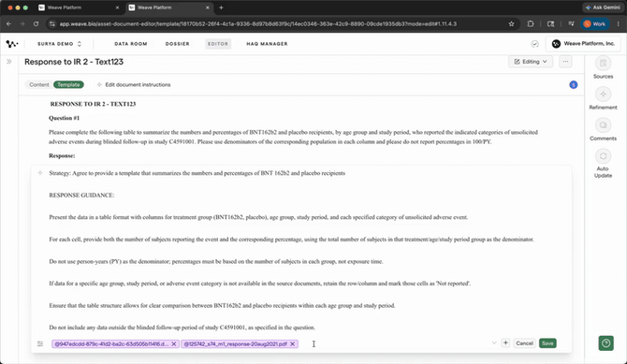Click the 'Response to IR 2 - Text123' title
The height and width of the screenshot is (364, 627).
[74, 62]
